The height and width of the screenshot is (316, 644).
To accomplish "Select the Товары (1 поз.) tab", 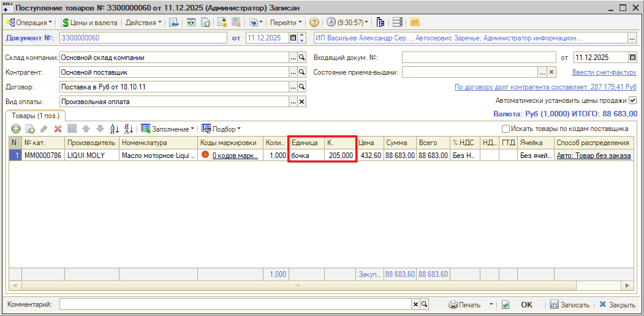I will click(x=36, y=115).
